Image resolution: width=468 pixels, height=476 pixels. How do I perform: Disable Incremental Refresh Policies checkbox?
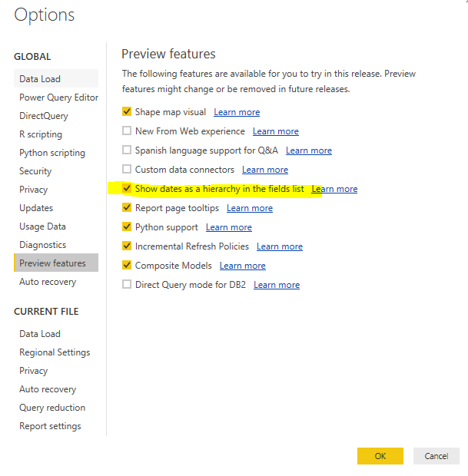[127, 246]
